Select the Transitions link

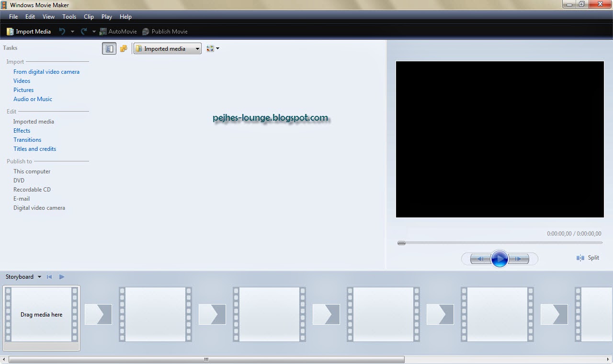(x=27, y=139)
